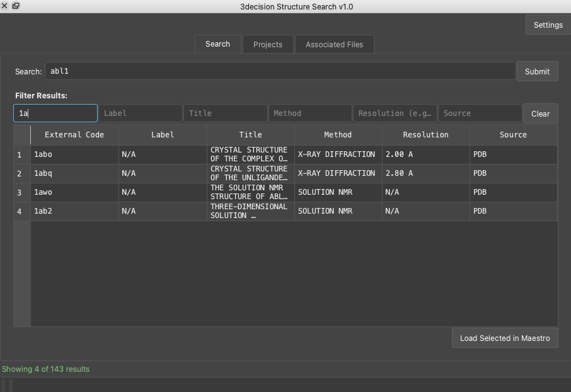Open the Associated Files tab
This screenshot has width=571, height=392.
pyautogui.click(x=334, y=45)
